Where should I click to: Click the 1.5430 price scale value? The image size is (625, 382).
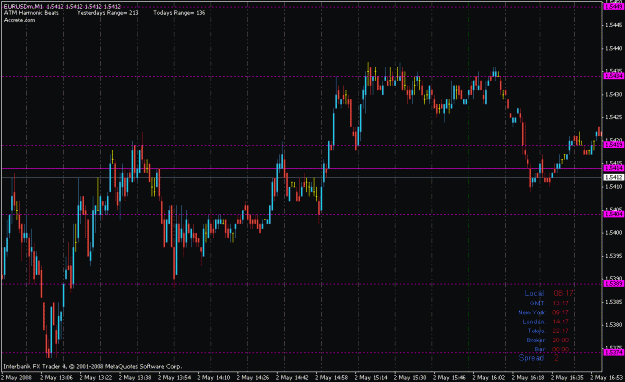(x=614, y=95)
